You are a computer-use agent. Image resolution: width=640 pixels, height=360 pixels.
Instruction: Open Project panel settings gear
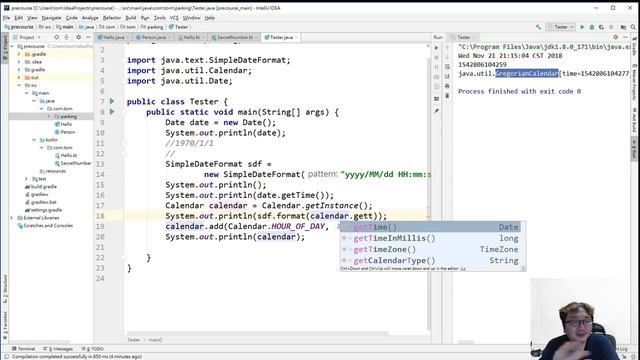point(78,37)
